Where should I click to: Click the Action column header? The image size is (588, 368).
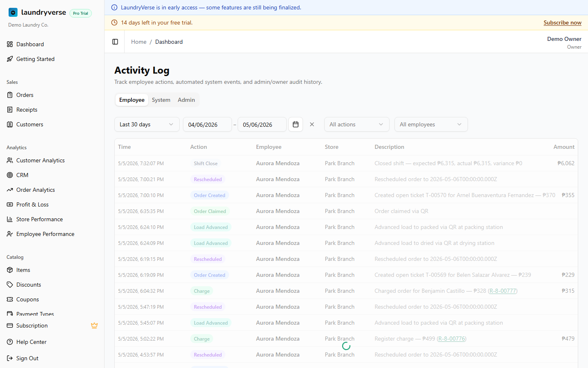[198, 147]
